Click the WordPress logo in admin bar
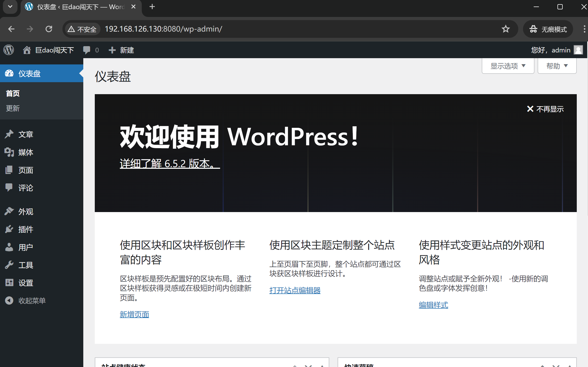 tap(9, 50)
